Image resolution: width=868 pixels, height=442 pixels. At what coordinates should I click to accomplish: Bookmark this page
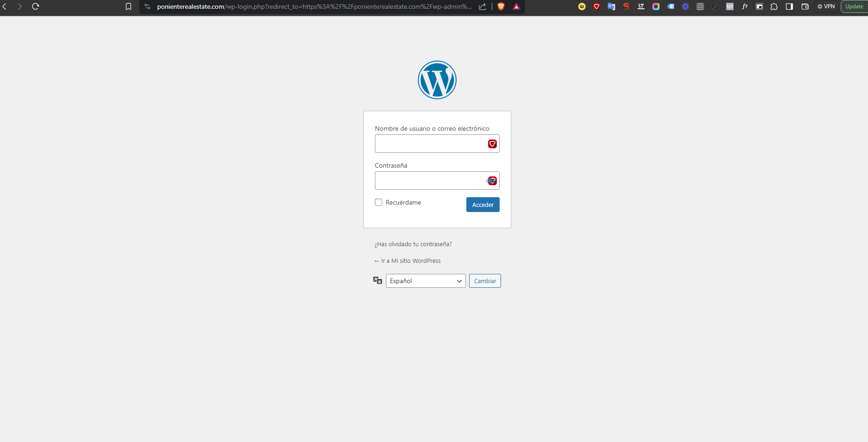[128, 6]
